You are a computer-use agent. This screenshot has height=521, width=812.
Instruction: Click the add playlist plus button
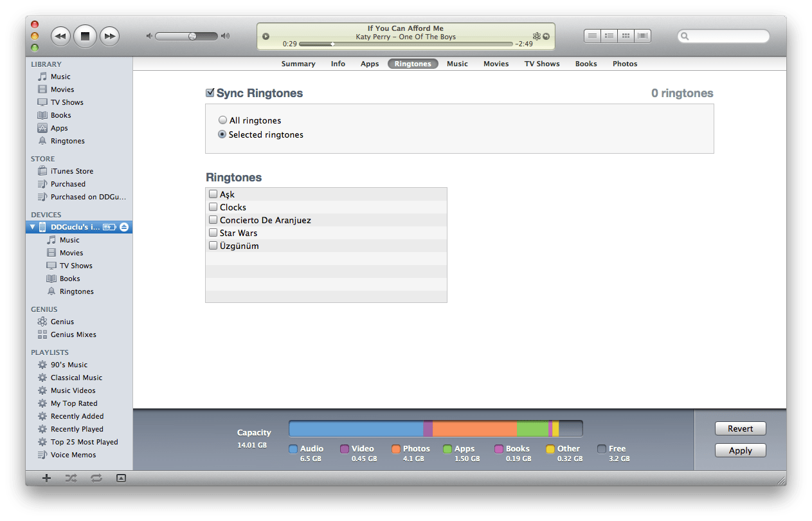tap(46, 478)
